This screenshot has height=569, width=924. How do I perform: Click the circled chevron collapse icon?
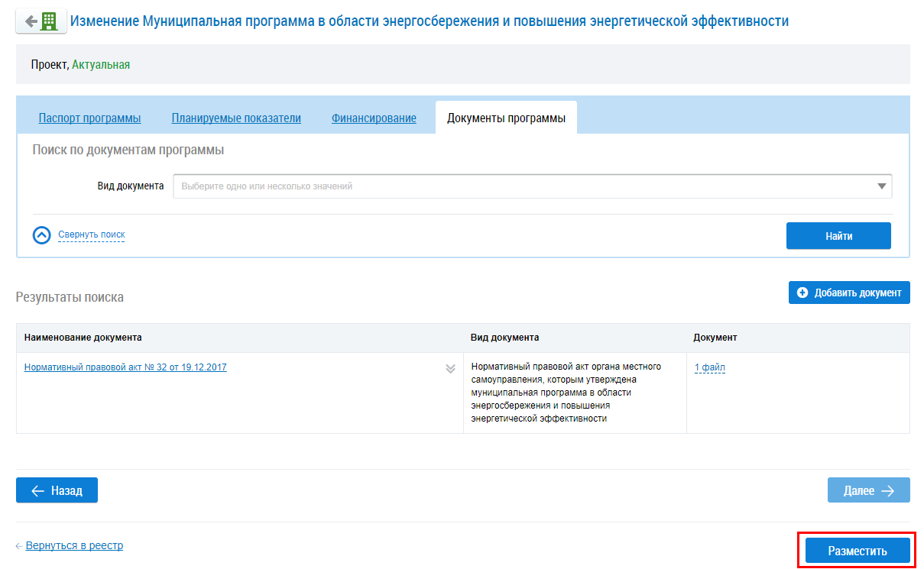tap(42, 235)
